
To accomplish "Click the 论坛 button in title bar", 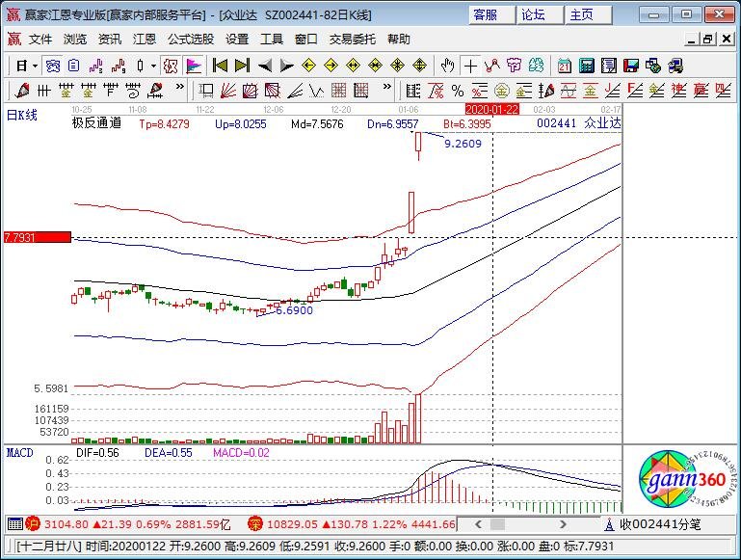I will (x=540, y=15).
